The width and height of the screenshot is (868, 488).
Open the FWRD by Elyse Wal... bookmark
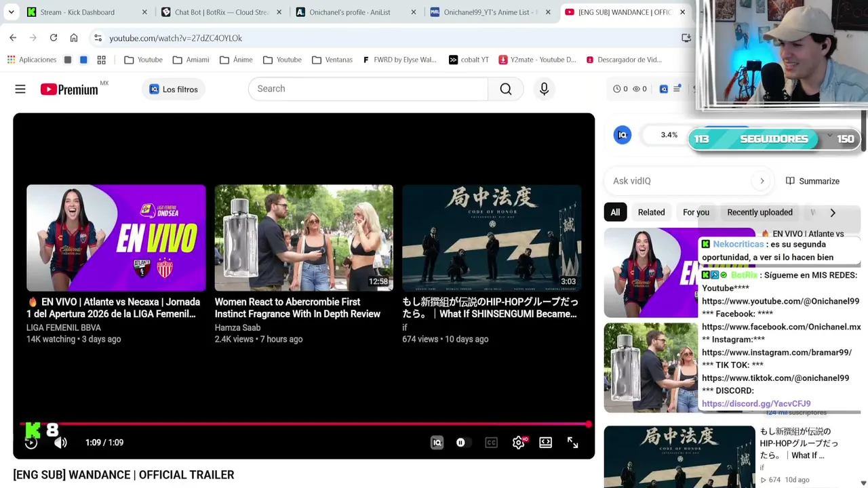tap(399, 60)
